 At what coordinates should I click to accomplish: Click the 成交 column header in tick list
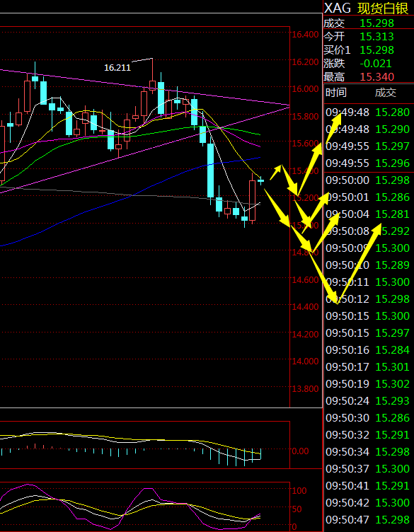pos(386,92)
